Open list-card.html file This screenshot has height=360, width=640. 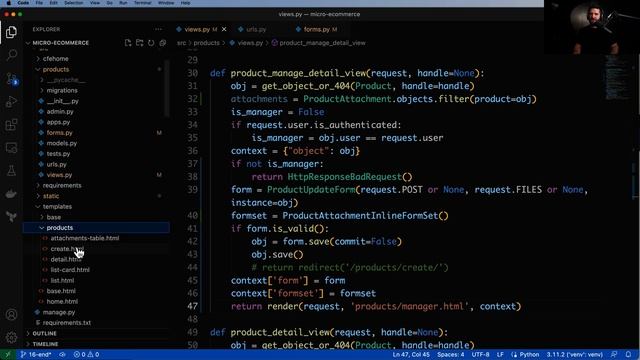pyautogui.click(x=70, y=270)
